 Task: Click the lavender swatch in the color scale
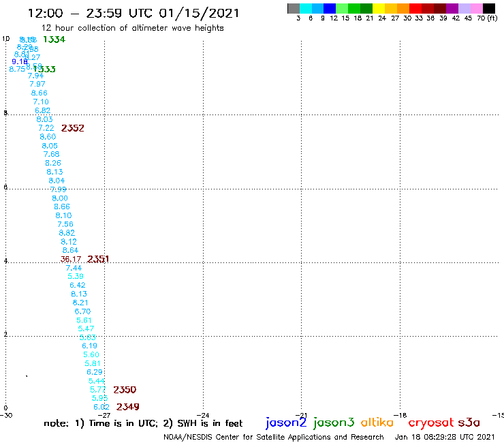tap(464, 8)
